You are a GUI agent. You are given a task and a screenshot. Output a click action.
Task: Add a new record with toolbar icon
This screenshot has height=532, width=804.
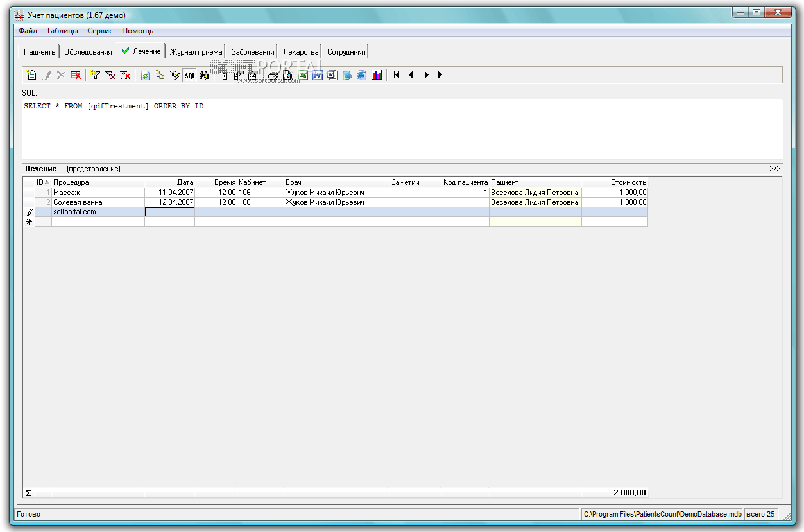click(x=31, y=75)
